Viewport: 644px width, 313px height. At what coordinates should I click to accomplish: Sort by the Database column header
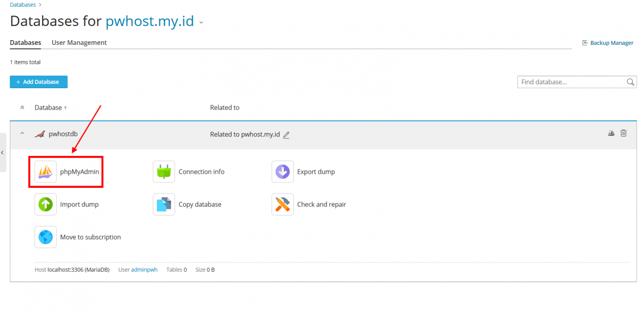click(x=51, y=107)
